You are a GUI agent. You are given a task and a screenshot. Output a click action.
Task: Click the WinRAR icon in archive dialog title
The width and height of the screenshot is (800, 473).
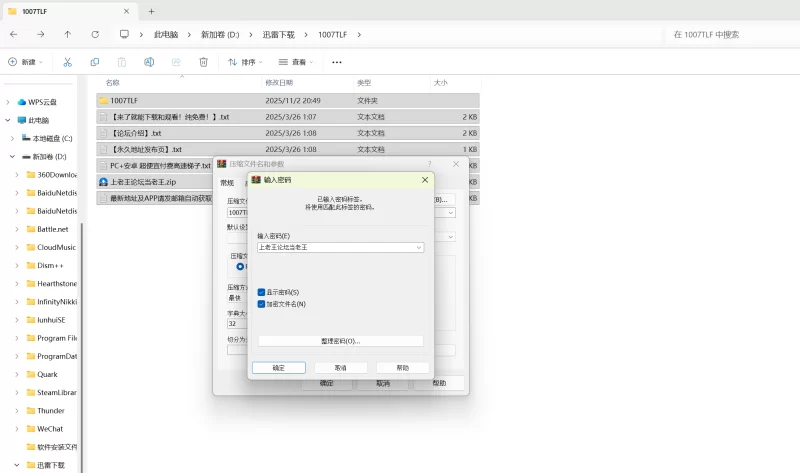click(x=221, y=164)
